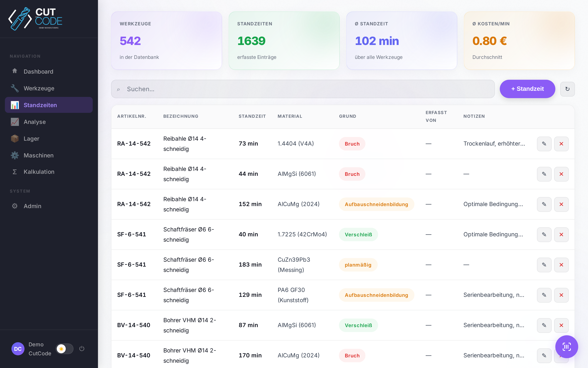Delete the RA-14-542 44 min entry
The width and height of the screenshot is (588, 368).
point(561,174)
